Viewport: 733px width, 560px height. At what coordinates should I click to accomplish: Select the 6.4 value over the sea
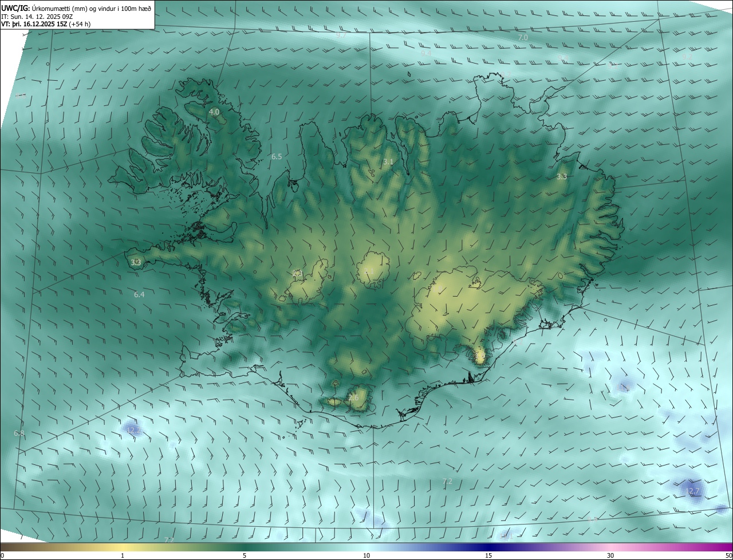click(139, 294)
